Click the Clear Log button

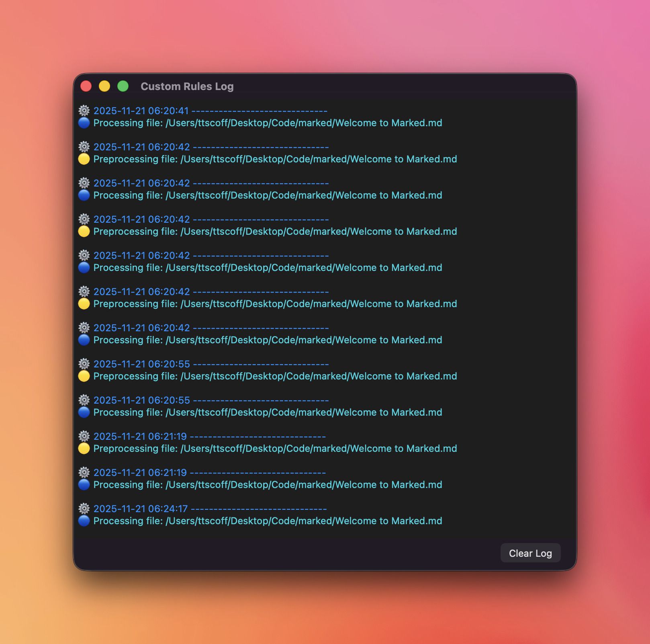click(x=530, y=553)
